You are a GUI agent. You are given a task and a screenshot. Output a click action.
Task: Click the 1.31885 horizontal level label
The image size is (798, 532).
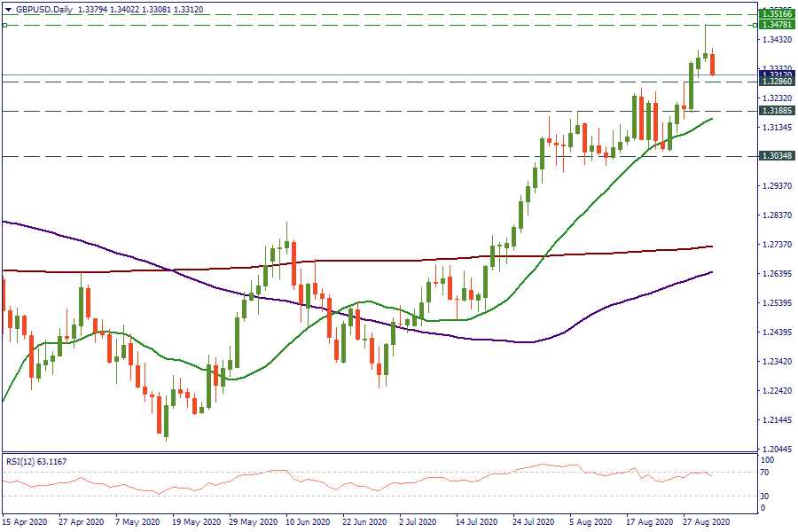(777, 111)
